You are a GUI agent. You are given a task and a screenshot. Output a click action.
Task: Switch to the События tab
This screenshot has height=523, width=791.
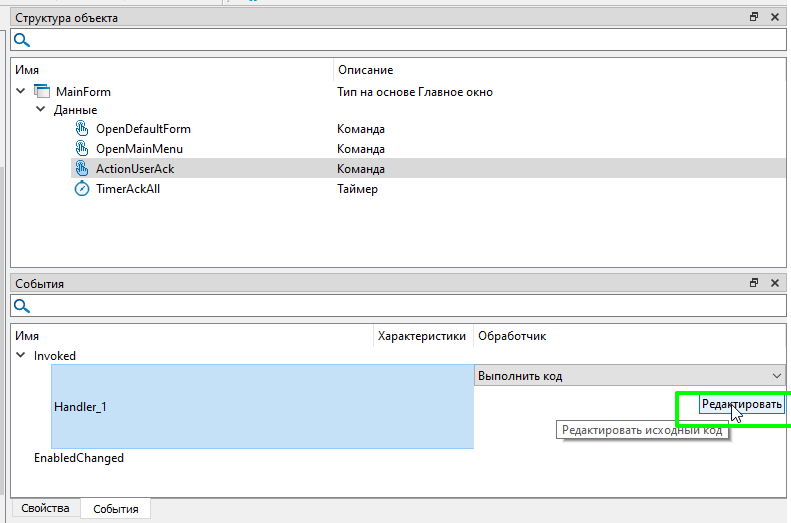pos(116,509)
